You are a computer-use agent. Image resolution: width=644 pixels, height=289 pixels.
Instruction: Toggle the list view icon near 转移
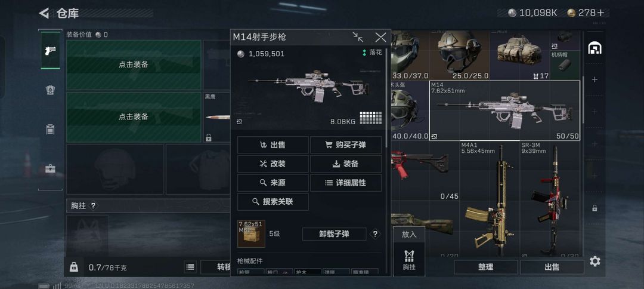190,268
